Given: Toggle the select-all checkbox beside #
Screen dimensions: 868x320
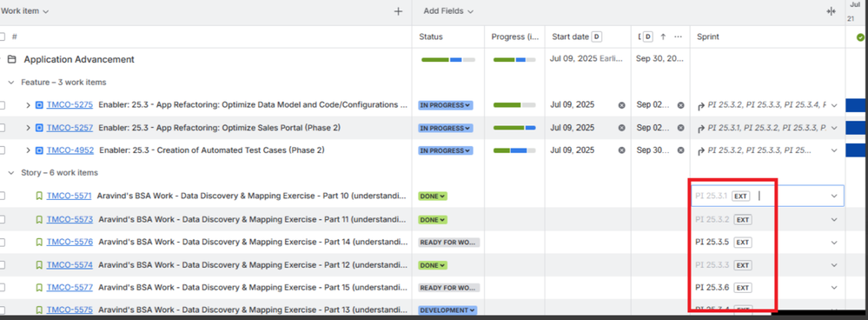Looking at the screenshot, I should (3, 37).
